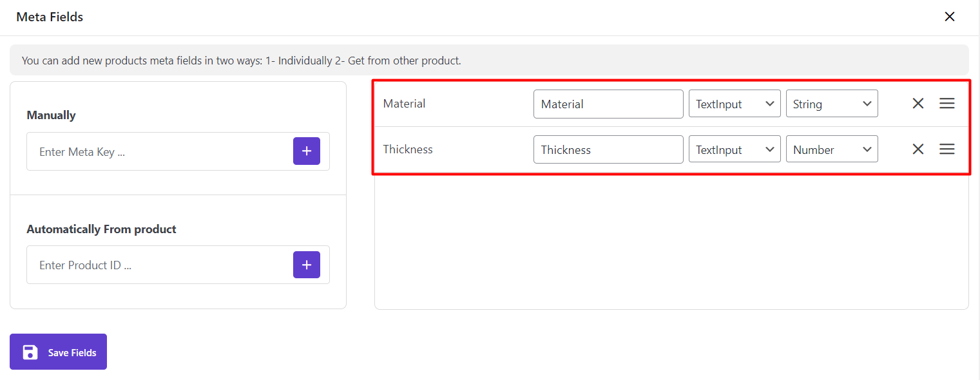Remove the Thickness meta field row

918,149
